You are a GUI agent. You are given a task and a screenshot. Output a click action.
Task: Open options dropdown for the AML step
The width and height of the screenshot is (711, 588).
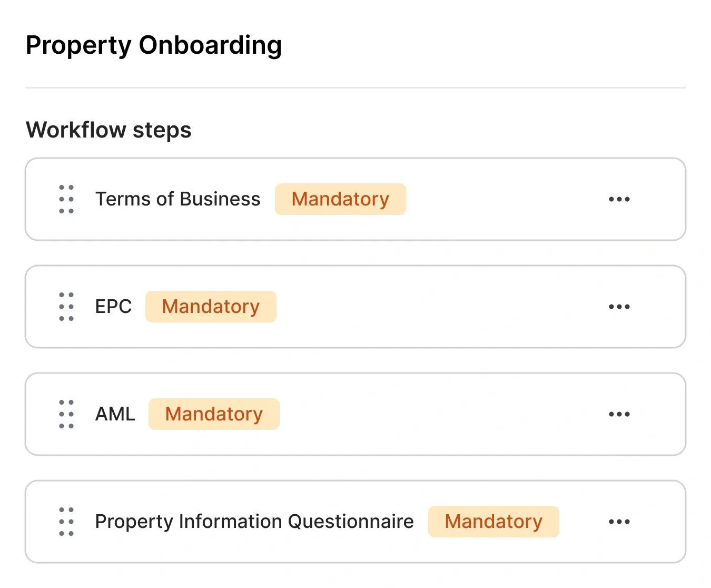(619, 414)
